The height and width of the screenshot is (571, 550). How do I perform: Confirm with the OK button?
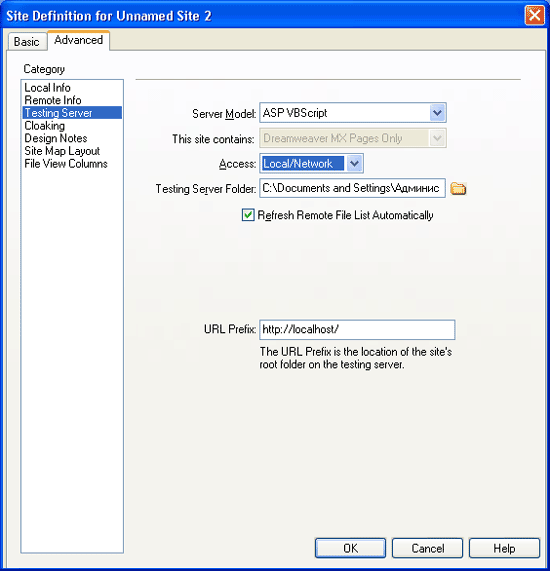(x=350, y=548)
